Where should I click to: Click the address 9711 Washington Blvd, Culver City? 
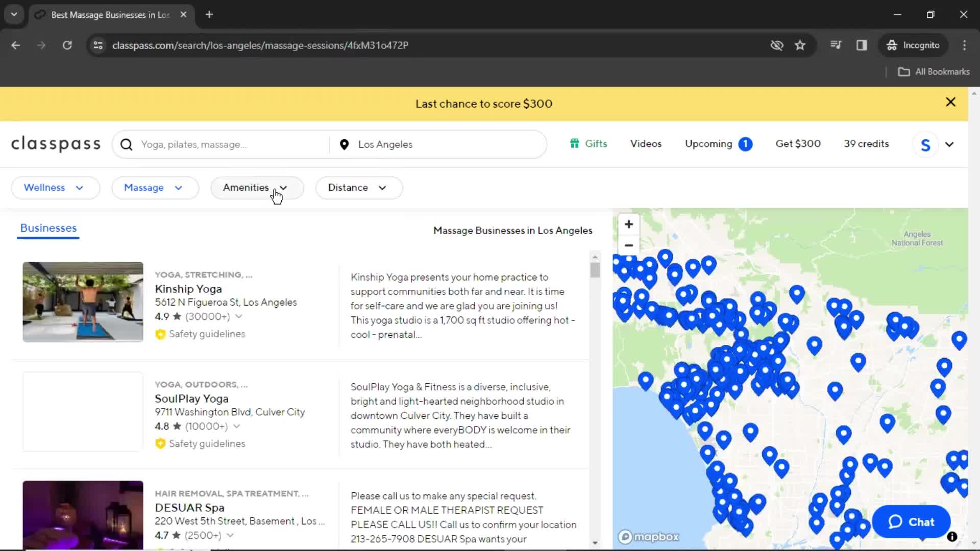(x=230, y=412)
